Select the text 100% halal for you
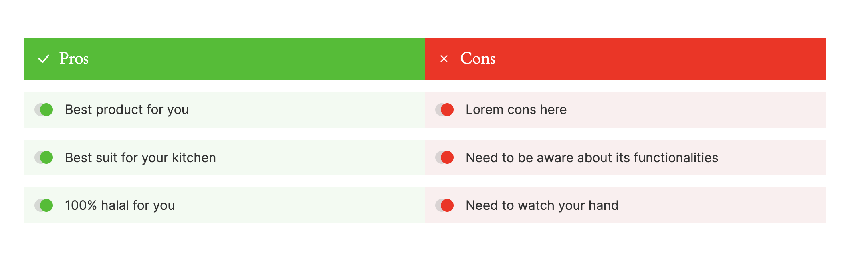The image size is (868, 265). (120, 205)
